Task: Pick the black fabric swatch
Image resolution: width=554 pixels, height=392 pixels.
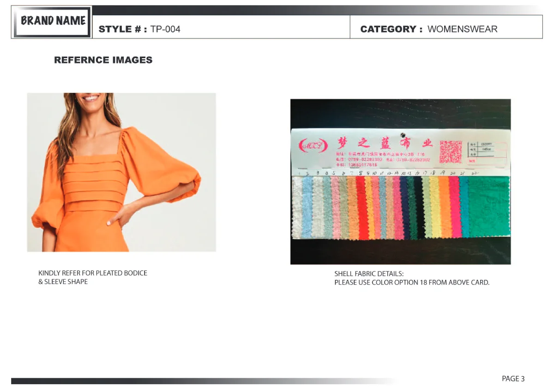Action: [418, 208]
